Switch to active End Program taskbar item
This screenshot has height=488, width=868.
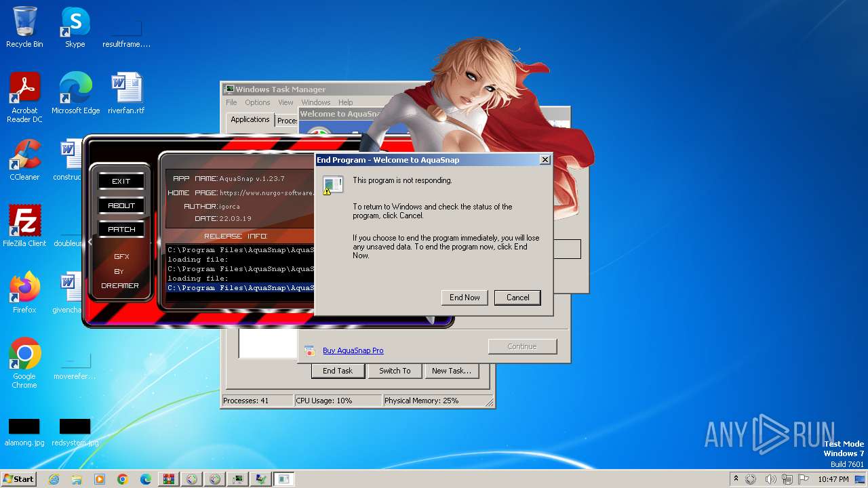(x=284, y=479)
